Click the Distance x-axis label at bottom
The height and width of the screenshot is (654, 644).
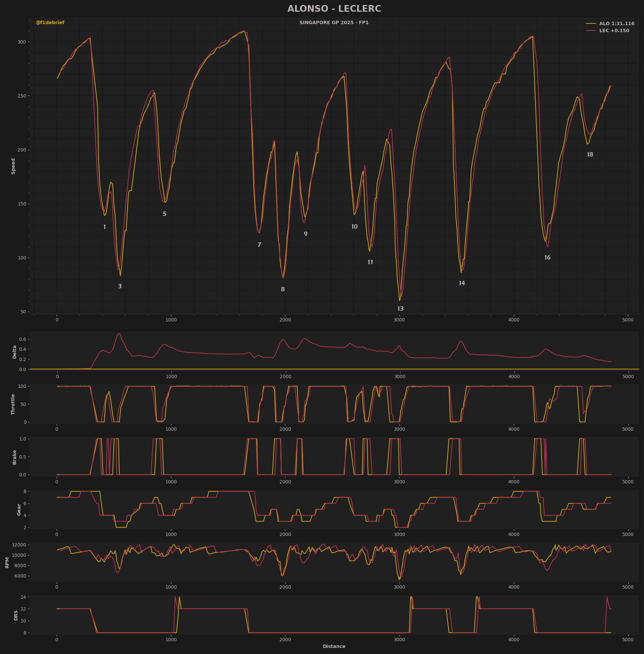334,647
